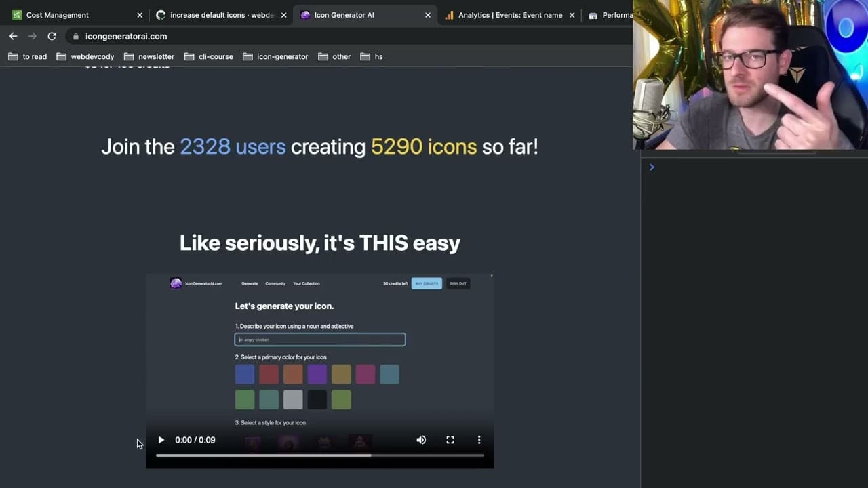This screenshot has height=488, width=868.
Task: View site info via the lock icon
Action: coord(76,37)
